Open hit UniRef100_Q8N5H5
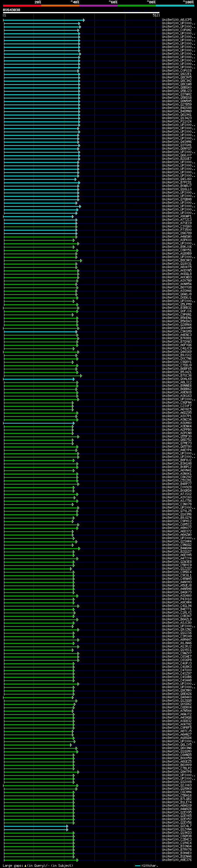 click(177, 101)
